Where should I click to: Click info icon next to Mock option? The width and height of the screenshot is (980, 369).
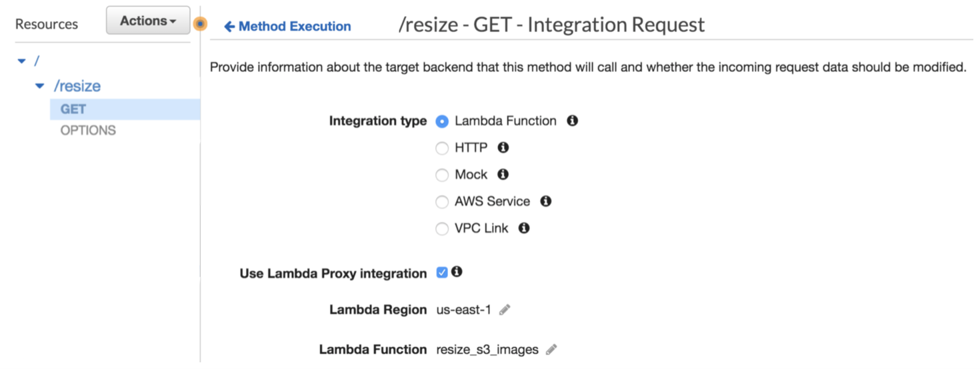(x=503, y=175)
